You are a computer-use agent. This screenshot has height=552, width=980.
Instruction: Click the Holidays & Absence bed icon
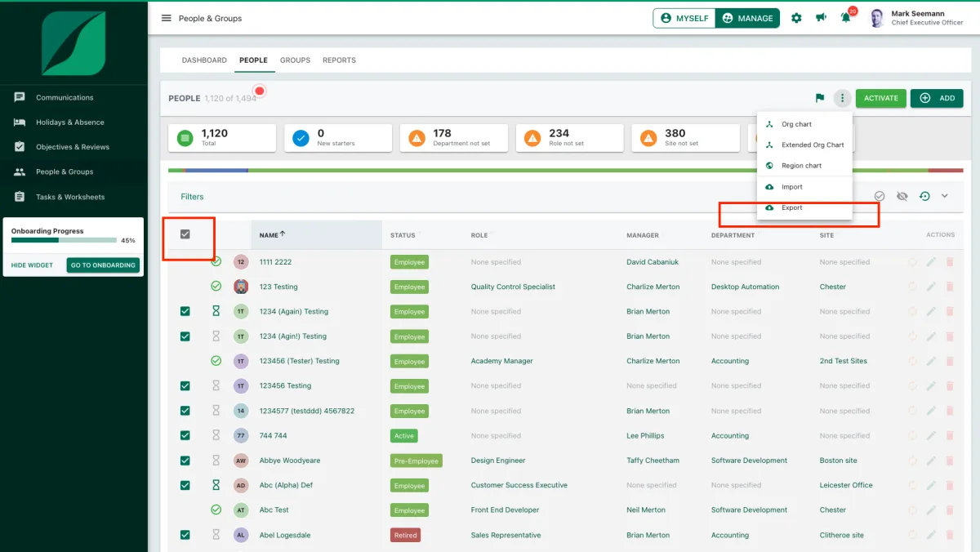20,122
